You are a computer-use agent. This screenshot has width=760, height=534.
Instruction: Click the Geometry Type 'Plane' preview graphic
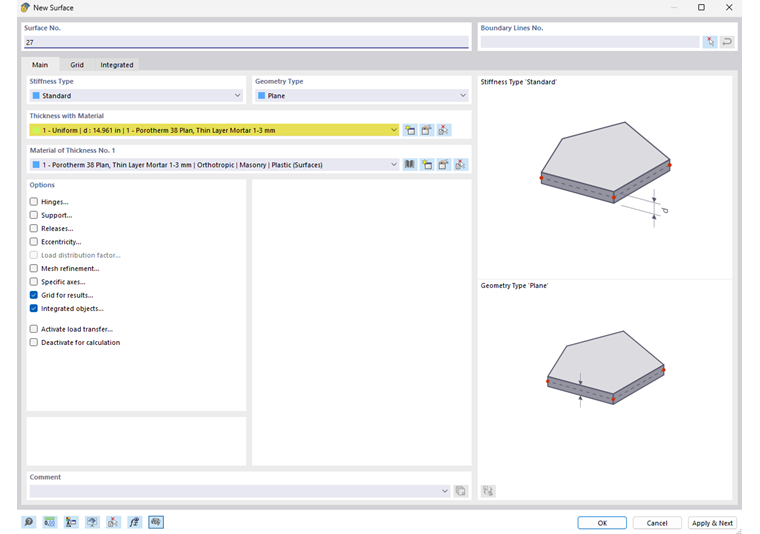(x=606, y=368)
